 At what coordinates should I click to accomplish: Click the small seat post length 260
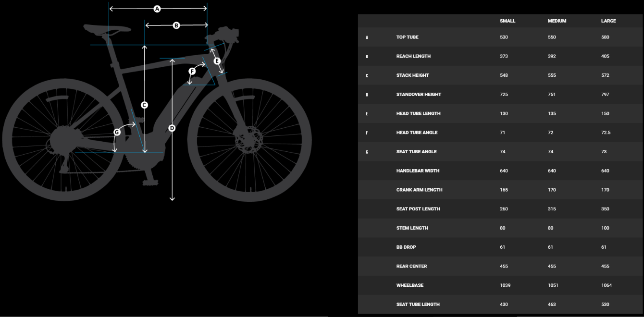coord(504,209)
